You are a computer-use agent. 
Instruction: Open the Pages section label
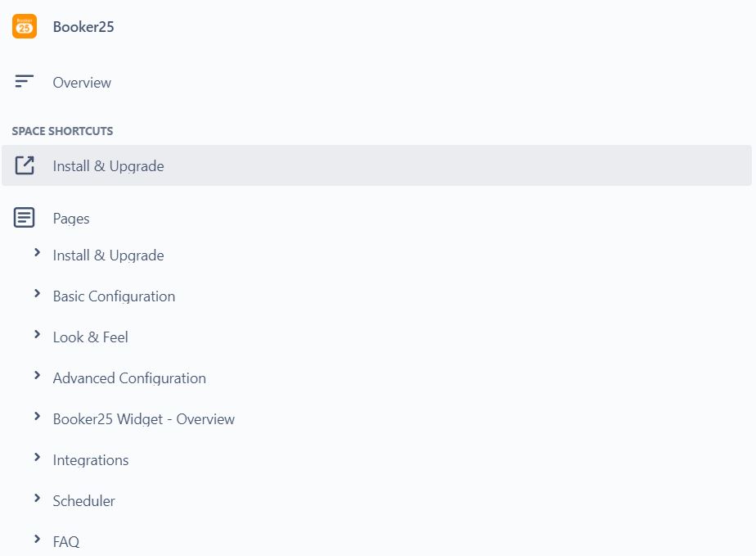click(71, 219)
